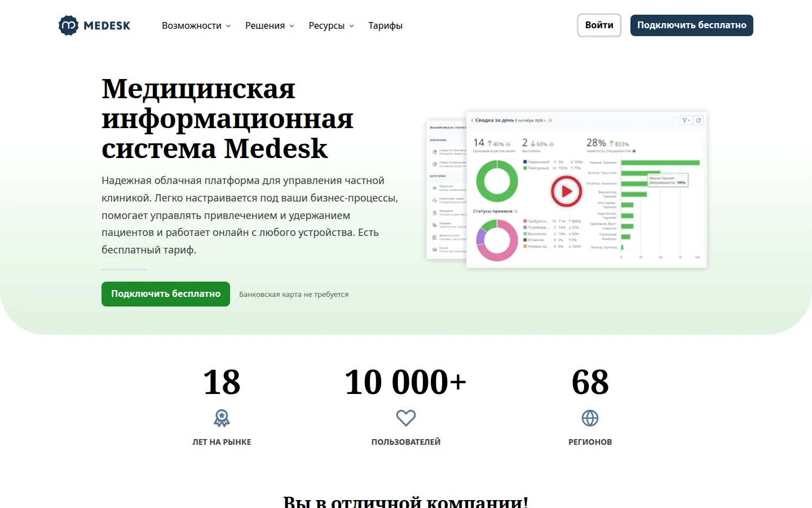Click the award ribbon icon under 18

tap(222, 418)
